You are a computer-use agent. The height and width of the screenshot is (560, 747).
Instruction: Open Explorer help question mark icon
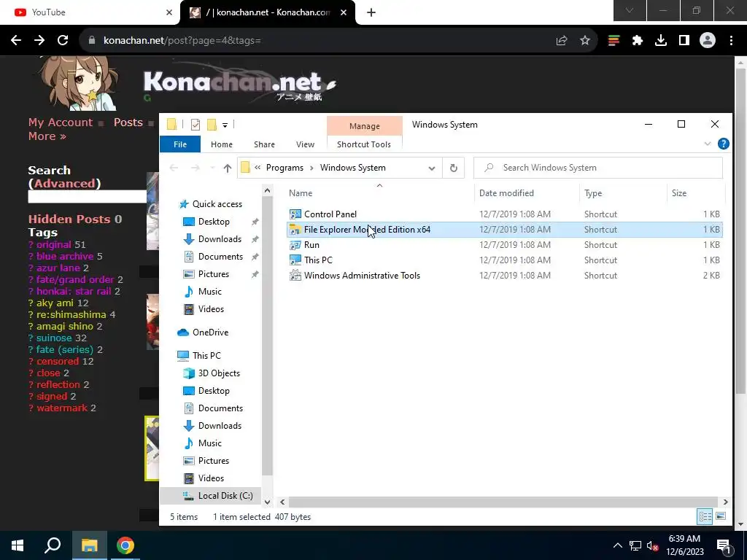(723, 144)
